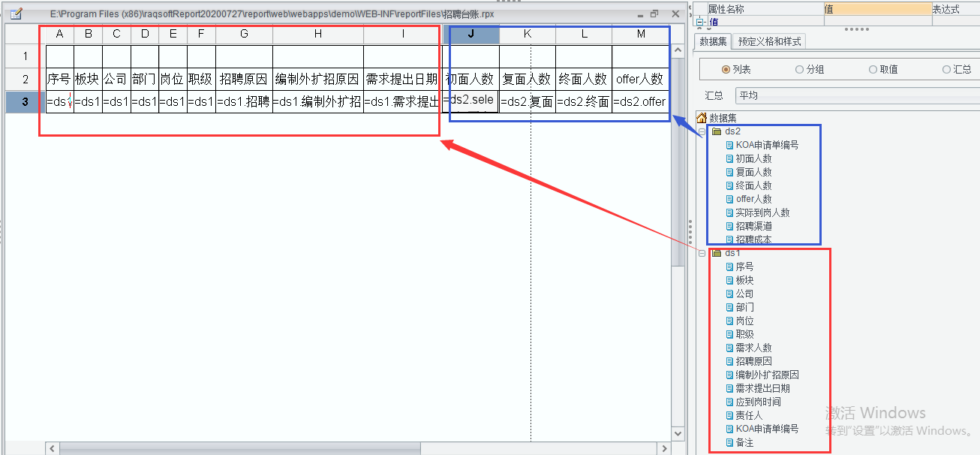Screen dimensions: 980x455
Task: Click the 表达式 column header
Action: pos(954,9)
